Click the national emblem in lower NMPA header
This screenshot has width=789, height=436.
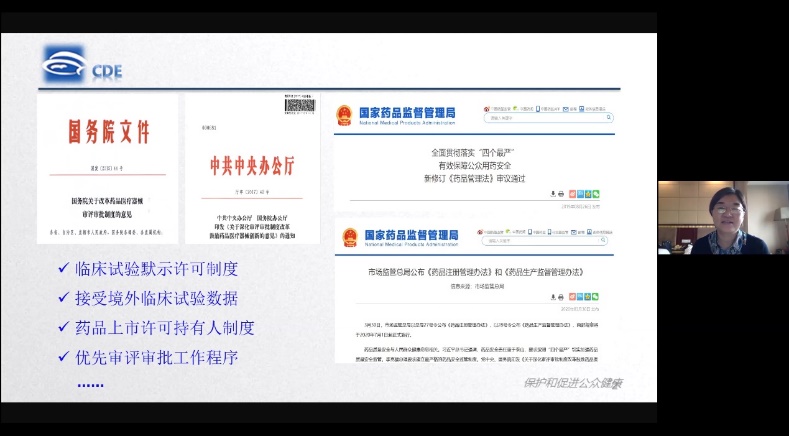click(x=351, y=238)
